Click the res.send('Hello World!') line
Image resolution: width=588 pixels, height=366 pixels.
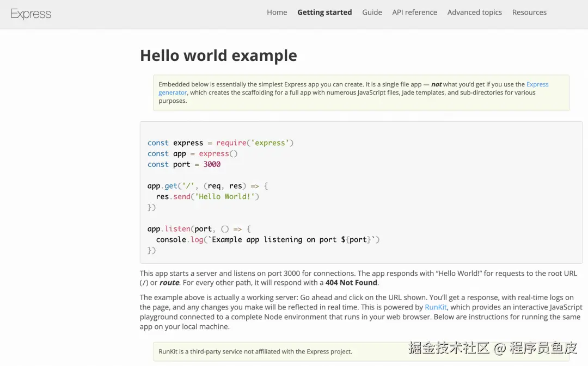(207, 196)
